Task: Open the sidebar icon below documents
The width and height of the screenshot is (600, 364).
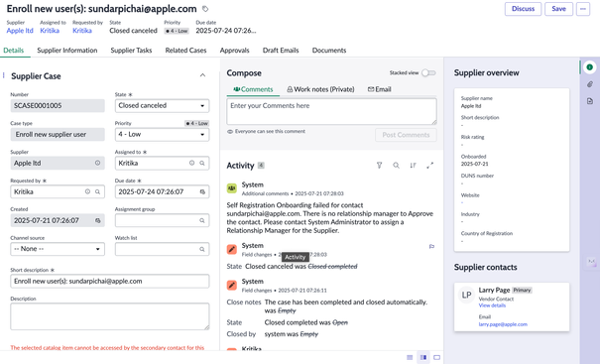Action: (x=592, y=262)
